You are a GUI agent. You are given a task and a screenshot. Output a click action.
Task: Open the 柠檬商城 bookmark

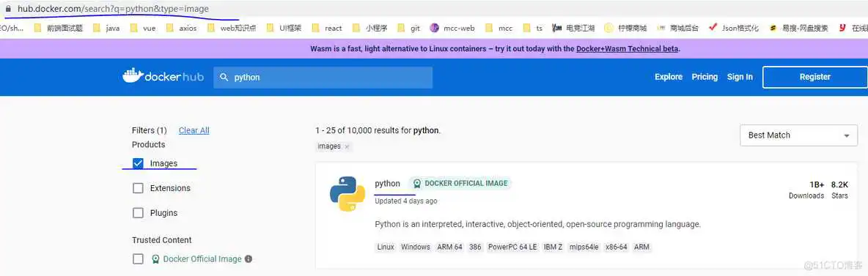click(625, 29)
